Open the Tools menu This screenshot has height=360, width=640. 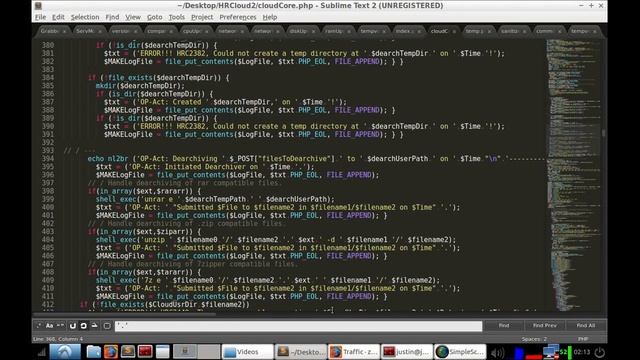[177, 17]
